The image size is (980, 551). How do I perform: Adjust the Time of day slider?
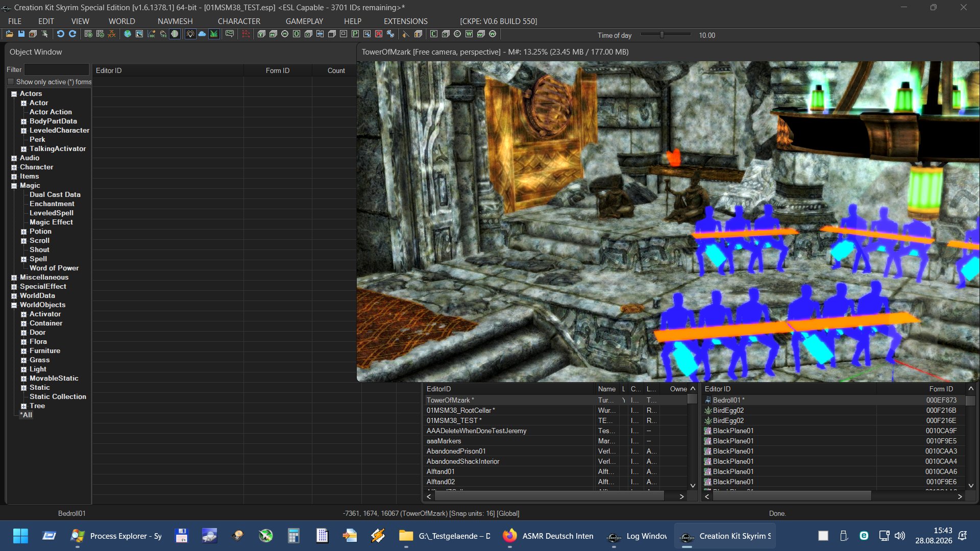(662, 35)
